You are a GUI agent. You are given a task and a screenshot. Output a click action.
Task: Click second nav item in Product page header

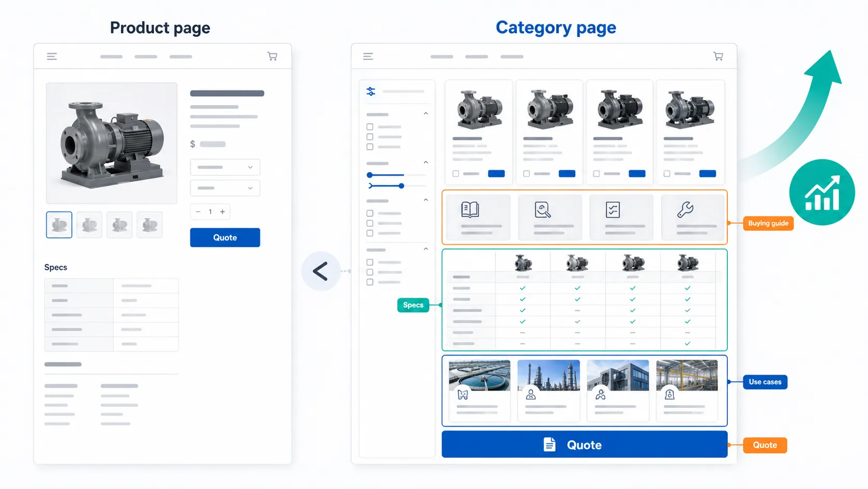click(x=146, y=57)
